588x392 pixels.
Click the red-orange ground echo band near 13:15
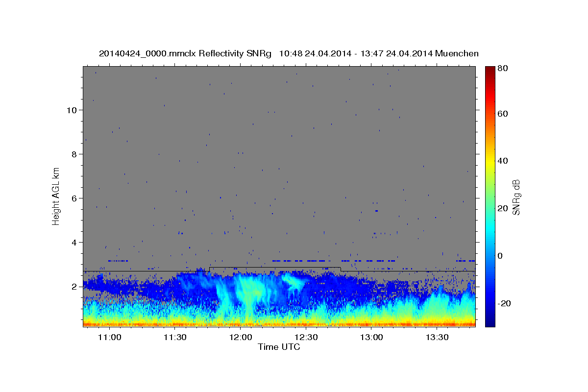point(404,324)
